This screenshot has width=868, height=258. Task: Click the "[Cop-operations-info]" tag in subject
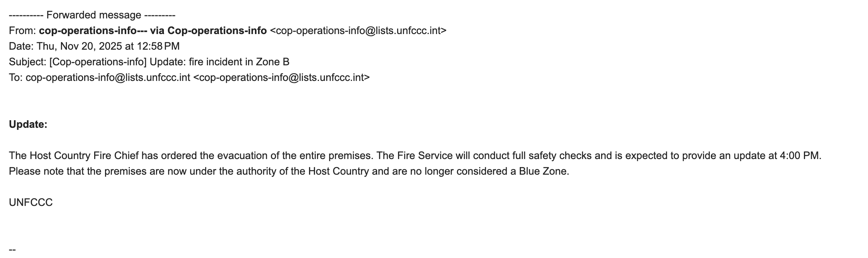click(x=98, y=62)
